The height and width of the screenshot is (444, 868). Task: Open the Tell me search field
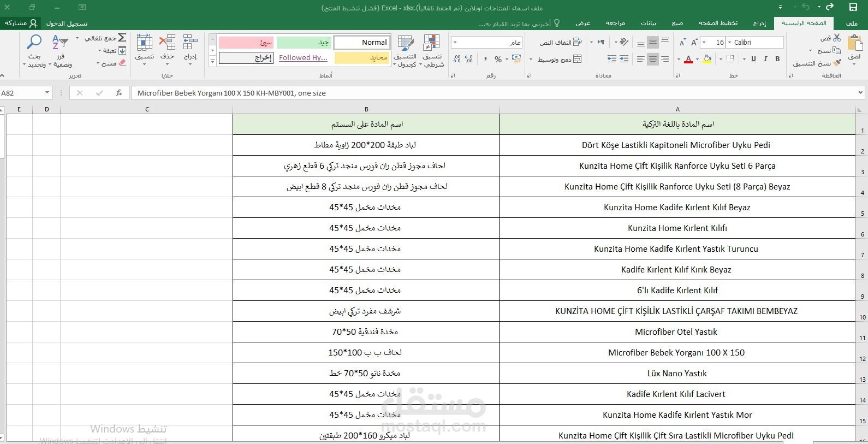point(519,23)
